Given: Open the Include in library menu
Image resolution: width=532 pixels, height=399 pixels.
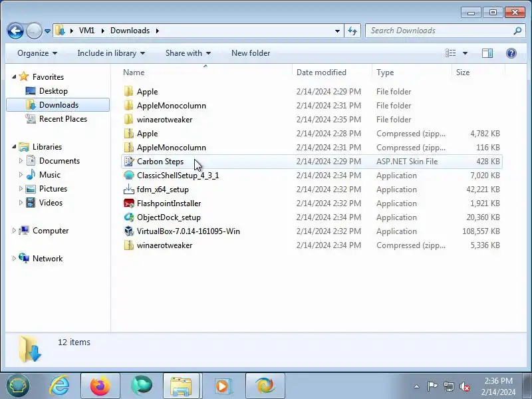Looking at the screenshot, I should pyautogui.click(x=111, y=53).
